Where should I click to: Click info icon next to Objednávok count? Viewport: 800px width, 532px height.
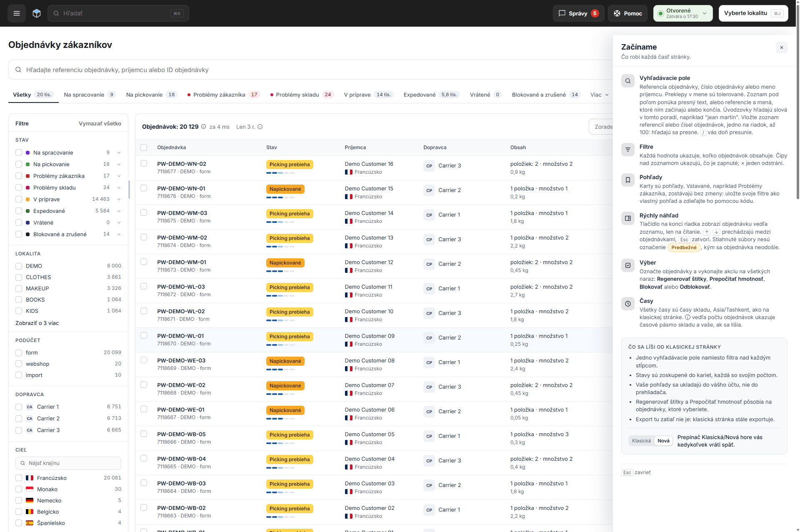coord(203,127)
